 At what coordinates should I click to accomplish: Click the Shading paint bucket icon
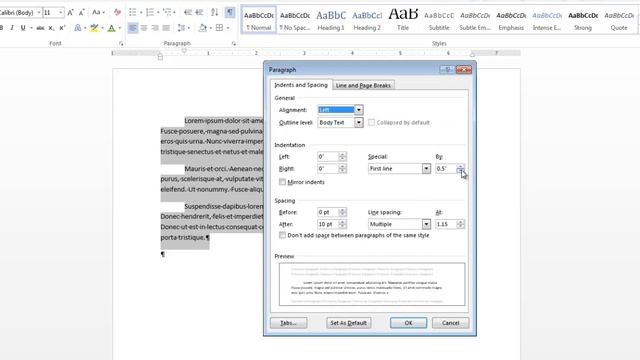[x=202, y=28]
